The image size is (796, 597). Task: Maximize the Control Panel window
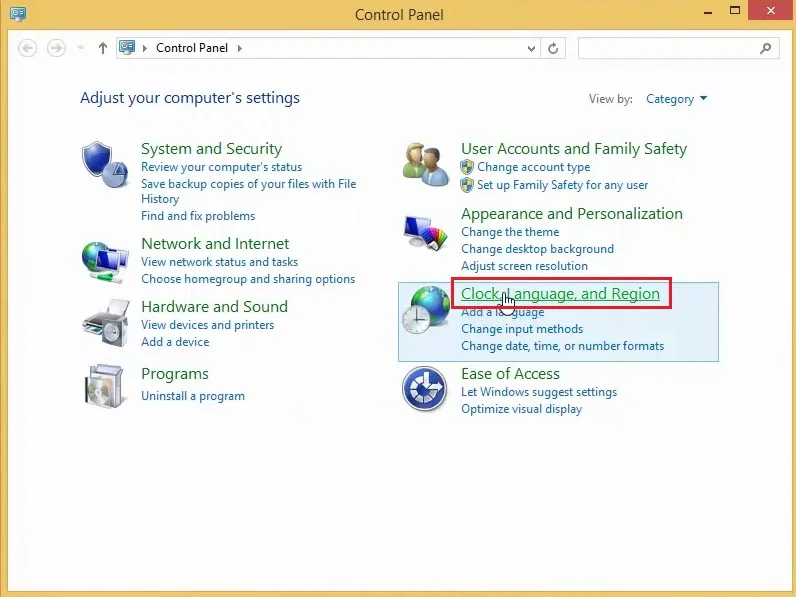[x=735, y=11]
